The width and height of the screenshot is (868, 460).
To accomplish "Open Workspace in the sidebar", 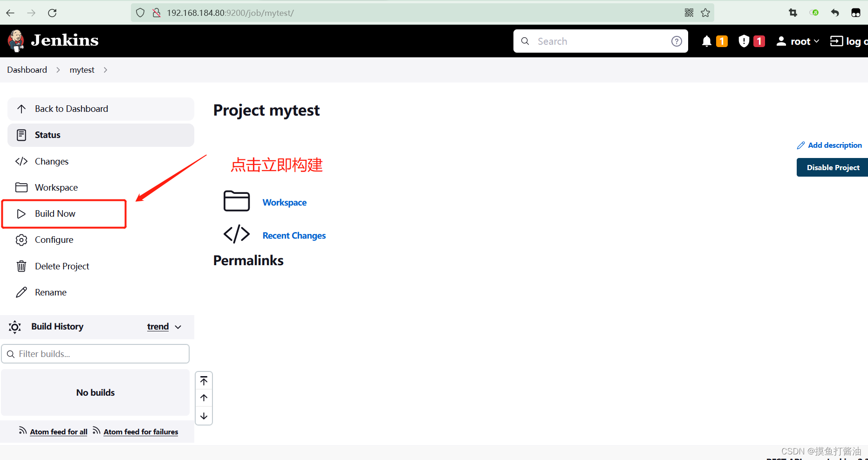I will tap(101, 187).
